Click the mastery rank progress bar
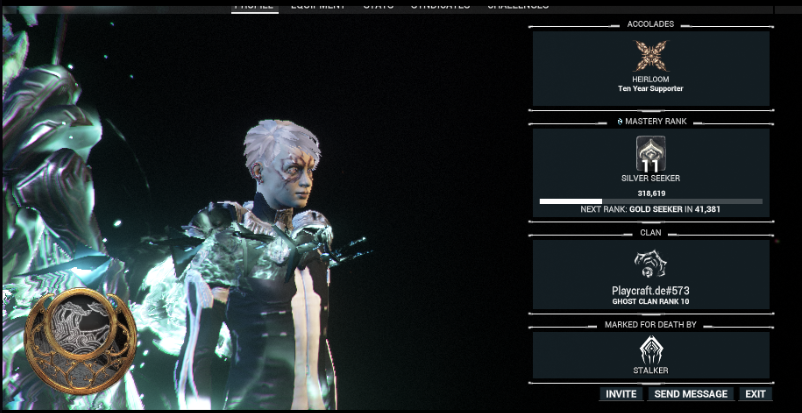 [x=651, y=202]
